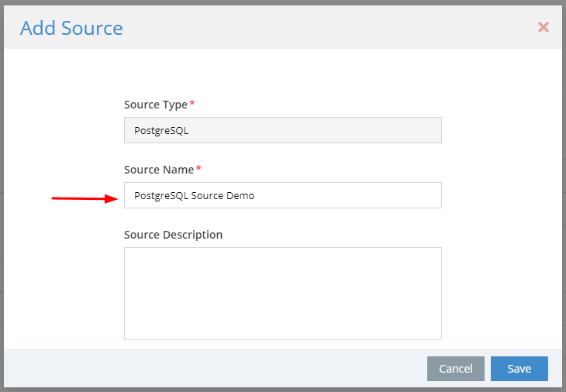The image size is (566, 392).
Task: Click the Source Name label
Action: [159, 170]
